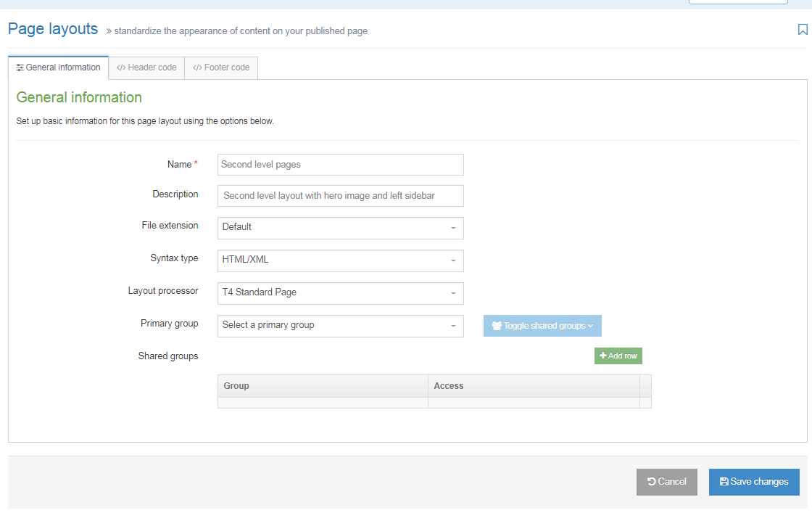812x513 pixels.
Task: Open the Primary group selector
Action: [340, 326]
